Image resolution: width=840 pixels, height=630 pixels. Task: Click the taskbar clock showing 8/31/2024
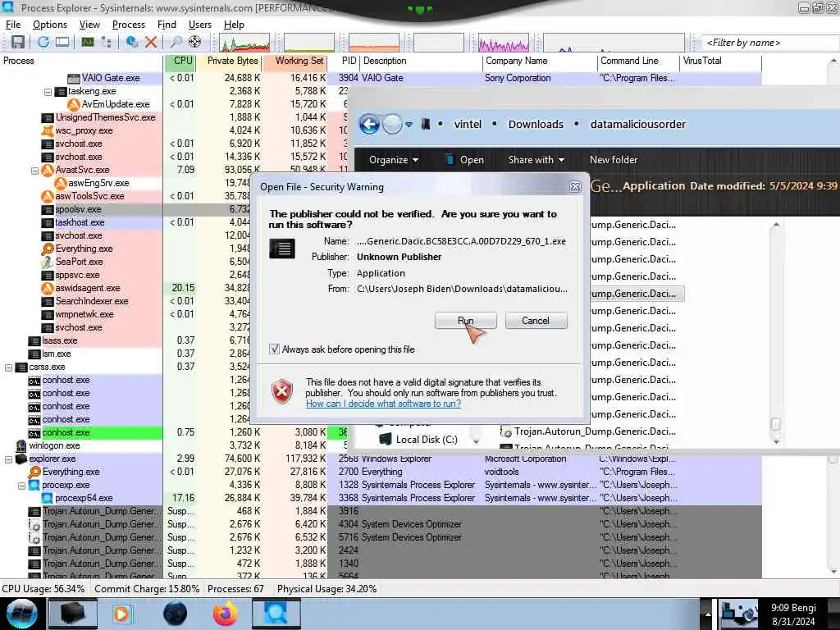(x=793, y=614)
